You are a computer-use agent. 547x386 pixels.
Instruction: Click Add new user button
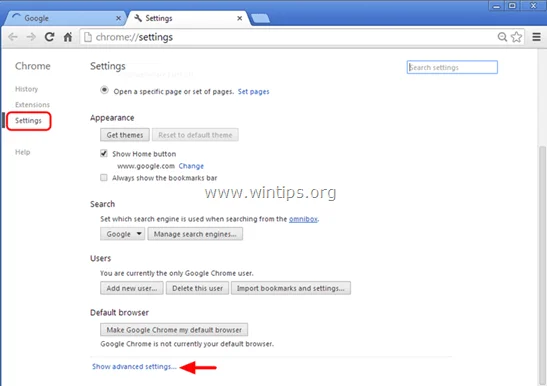(x=132, y=288)
